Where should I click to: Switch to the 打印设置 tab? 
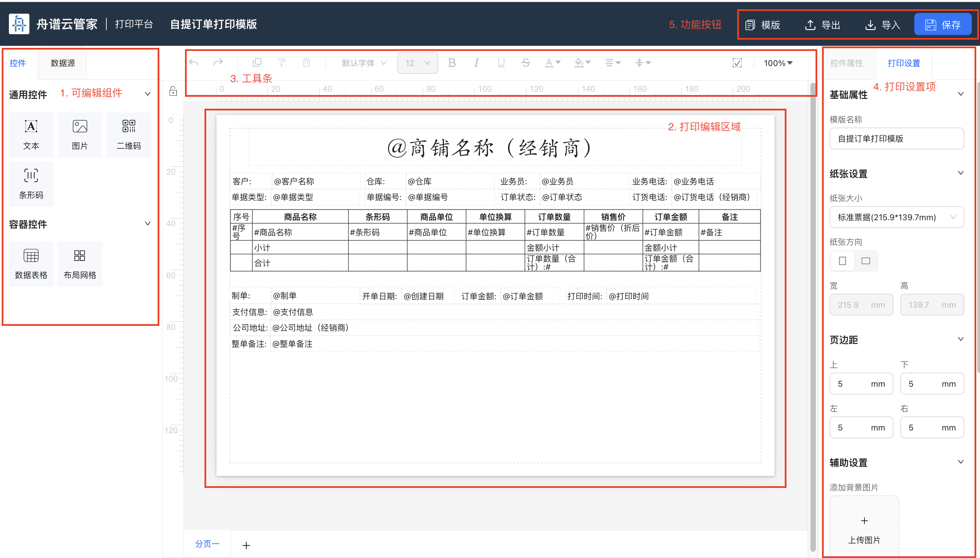904,63
